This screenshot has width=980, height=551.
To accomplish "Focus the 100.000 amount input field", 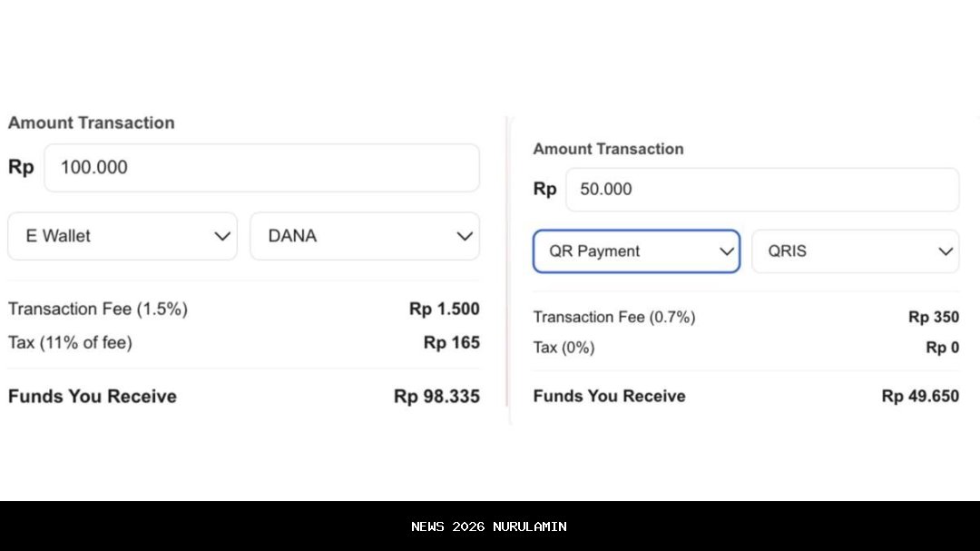I will pyautogui.click(x=261, y=168).
